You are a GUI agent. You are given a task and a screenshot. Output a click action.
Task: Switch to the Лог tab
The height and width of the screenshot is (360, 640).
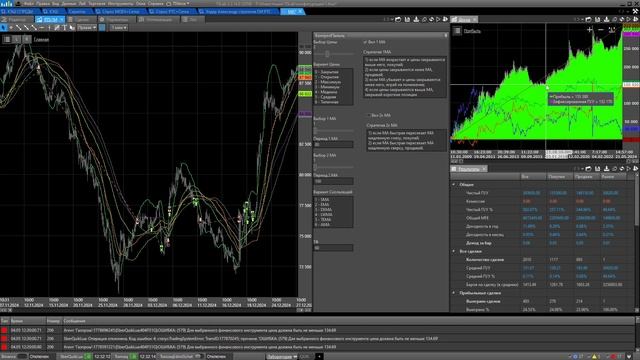[192, 20]
